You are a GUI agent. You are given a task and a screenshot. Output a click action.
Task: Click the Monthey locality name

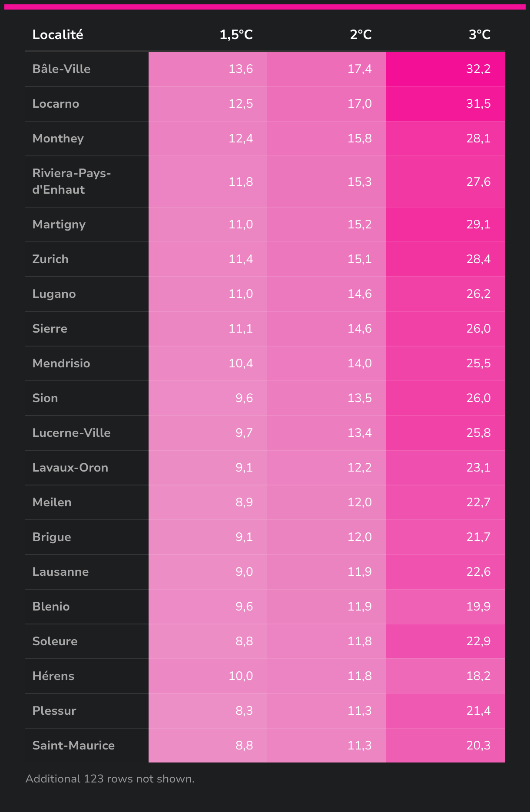click(x=58, y=139)
